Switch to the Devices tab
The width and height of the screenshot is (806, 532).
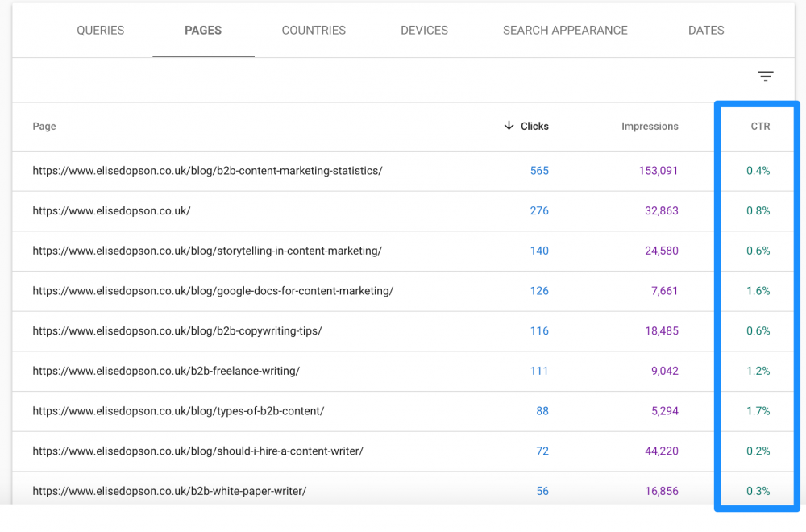point(424,31)
